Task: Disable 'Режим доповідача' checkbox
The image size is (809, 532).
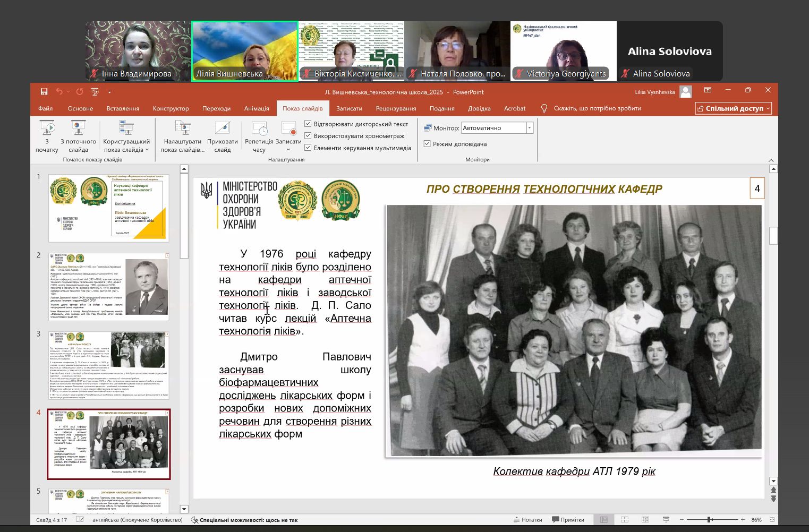Action: tap(427, 144)
